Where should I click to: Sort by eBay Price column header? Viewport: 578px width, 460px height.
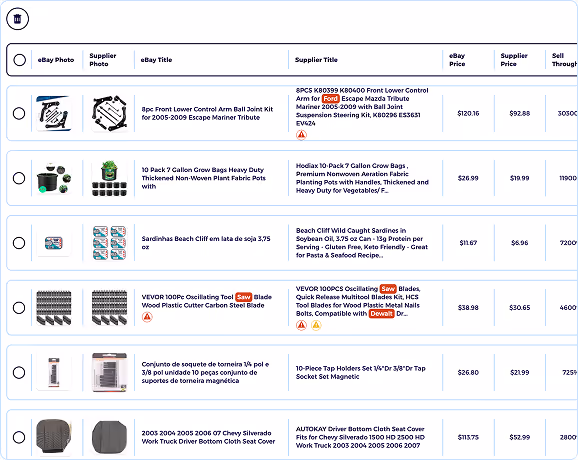click(x=457, y=60)
